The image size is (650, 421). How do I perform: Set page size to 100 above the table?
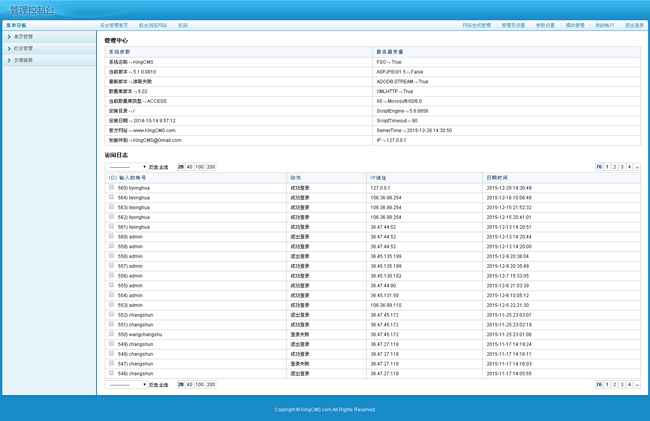pos(199,167)
